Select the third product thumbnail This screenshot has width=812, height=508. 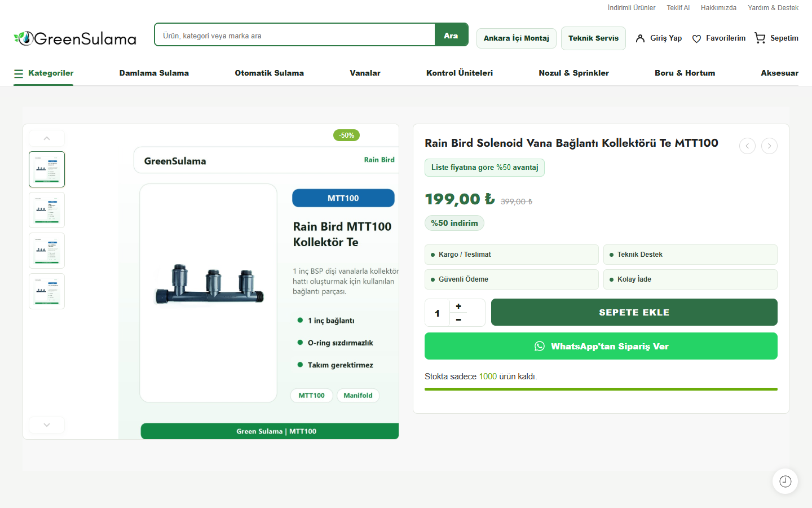coord(47,251)
